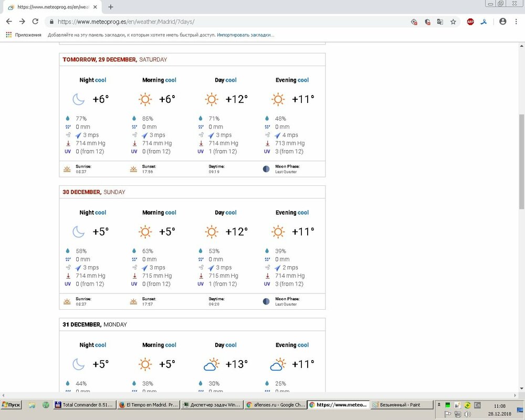Screen dimensions: 525x420
Task: Click the Translate page icon in address bar
Action: point(440,22)
